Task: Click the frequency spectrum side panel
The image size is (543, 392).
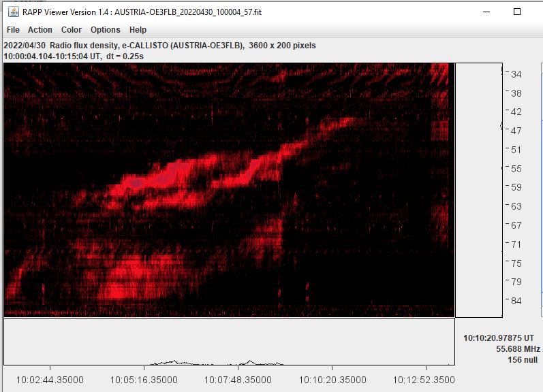Action: pos(478,190)
